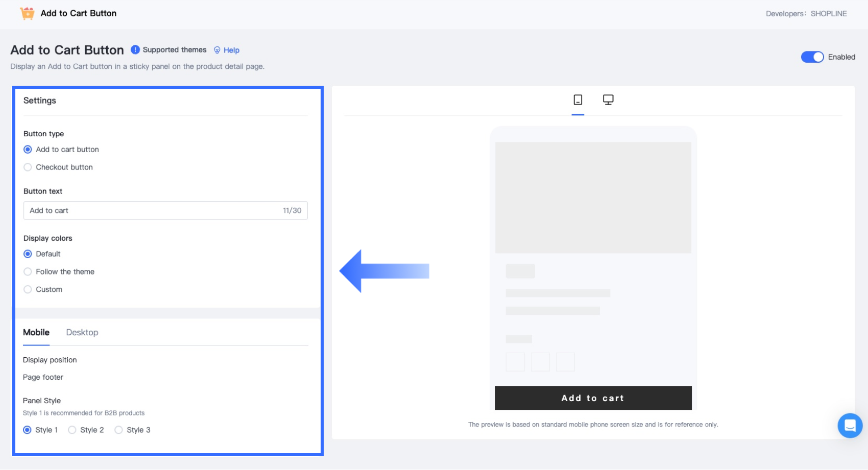Open the live chat support bubble

click(850, 426)
